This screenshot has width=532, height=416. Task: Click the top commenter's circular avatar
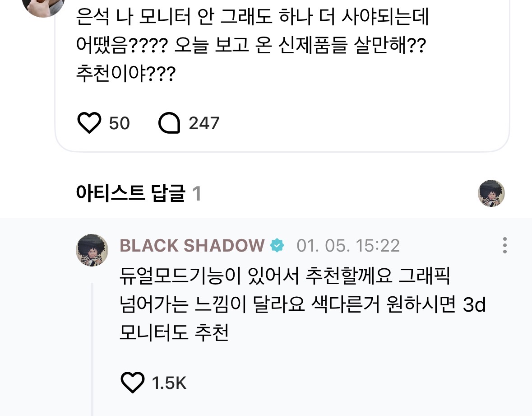coord(43,7)
